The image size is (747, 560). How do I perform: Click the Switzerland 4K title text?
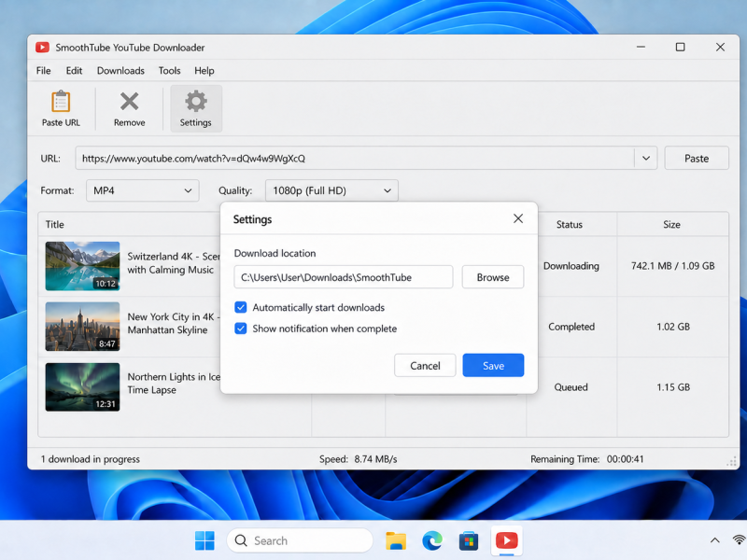(174, 263)
